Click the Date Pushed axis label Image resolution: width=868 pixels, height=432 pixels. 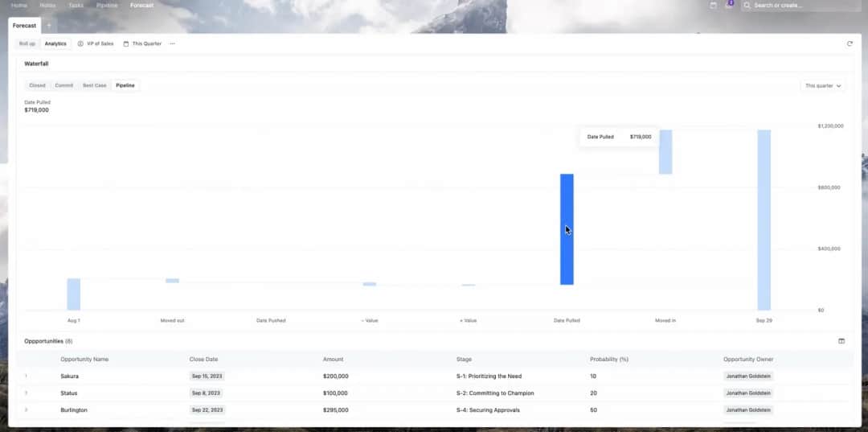point(271,321)
